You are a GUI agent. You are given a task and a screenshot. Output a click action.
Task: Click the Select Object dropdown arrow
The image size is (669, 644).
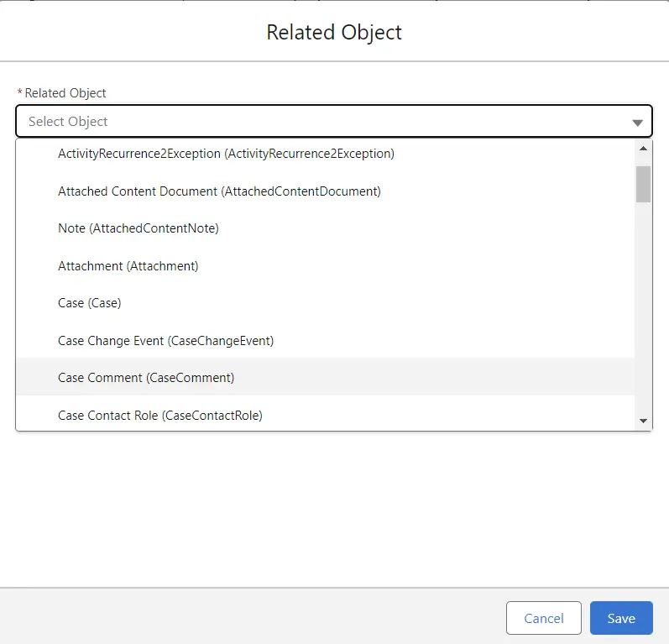click(636, 123)
